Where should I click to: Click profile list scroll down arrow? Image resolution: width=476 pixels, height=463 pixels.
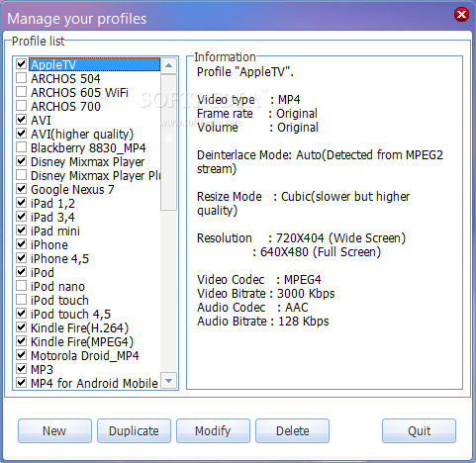point(168,381)
